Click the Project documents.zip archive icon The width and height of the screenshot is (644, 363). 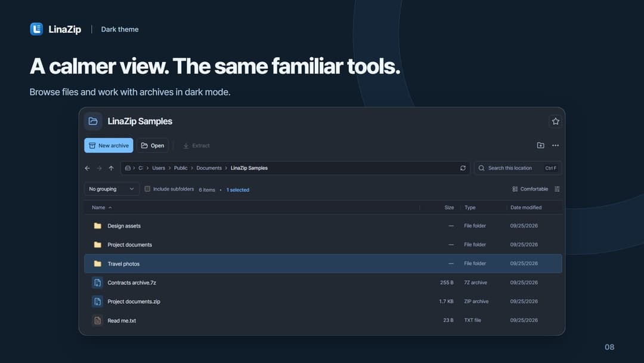[97, 302]
